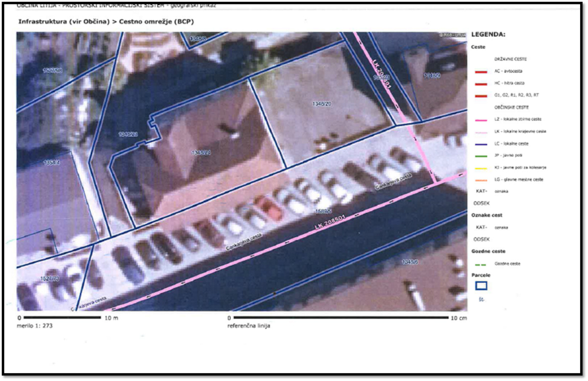Click the merilo 1: 273 scale text
The height and width of the screenshot is (381, 588).
click(35, 326)
